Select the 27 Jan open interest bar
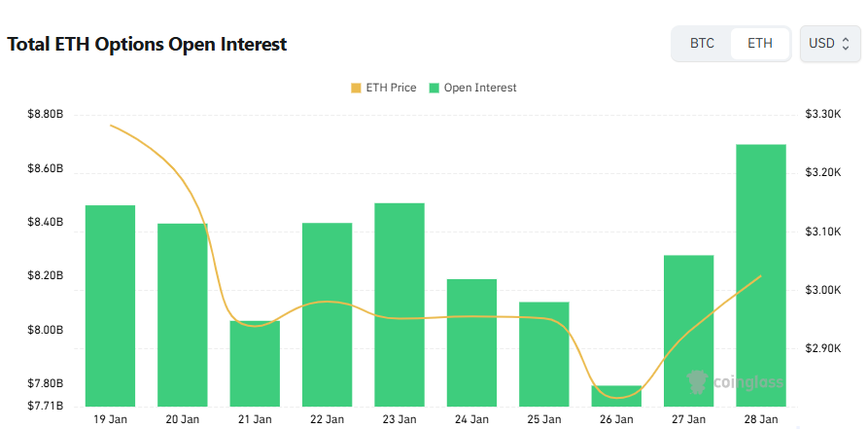The width and height of the screenshot is (868, 429). [x=689, y=331]
